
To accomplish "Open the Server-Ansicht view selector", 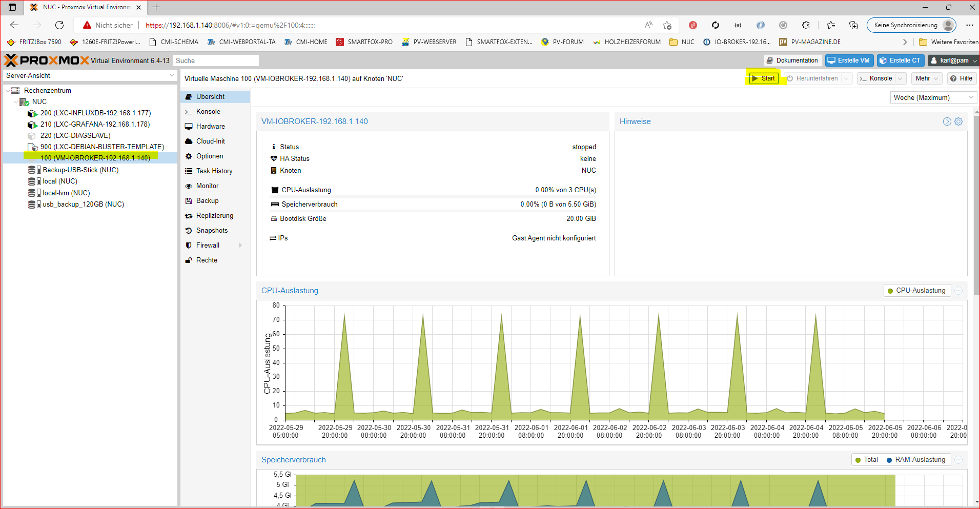I will (90, 75).
